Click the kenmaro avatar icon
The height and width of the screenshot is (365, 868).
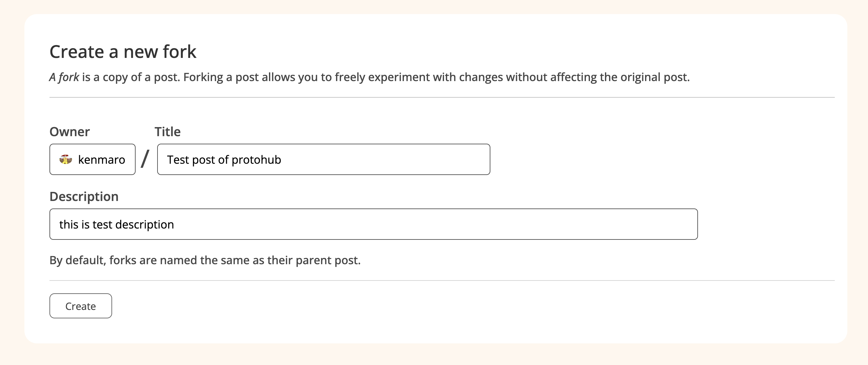(x=66, y=159)
